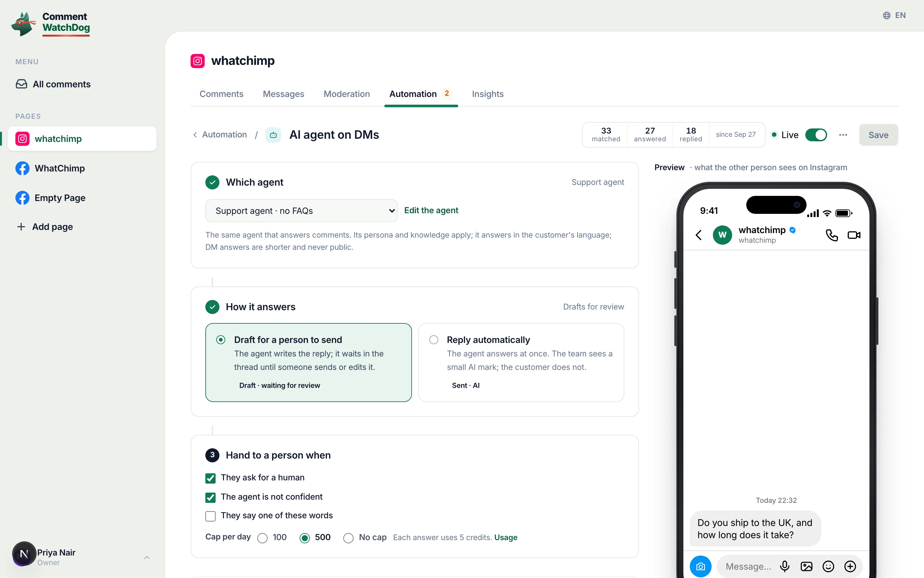924x578 pixels.
Task: Expand the Priya Nair account menu chevron
Action: [147, 558]
